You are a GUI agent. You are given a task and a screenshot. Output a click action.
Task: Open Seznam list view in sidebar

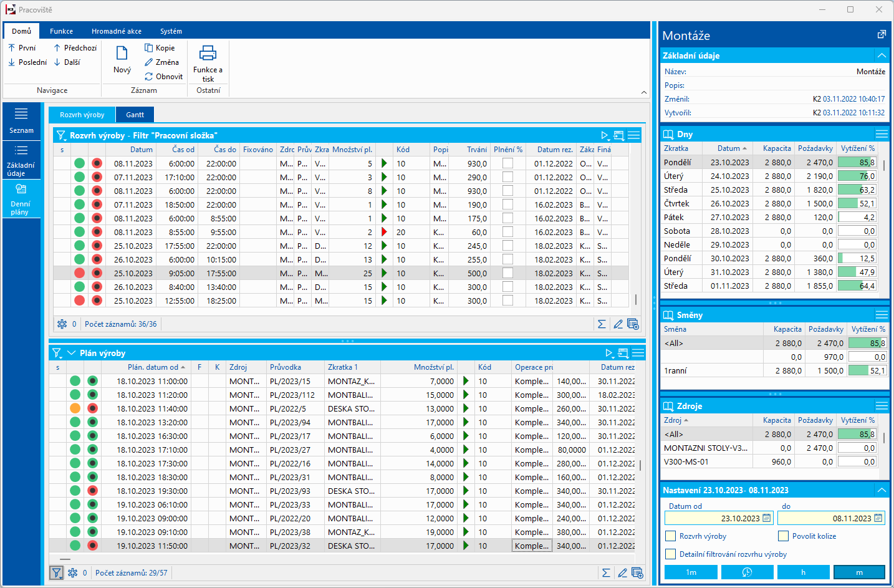[21, 120]
